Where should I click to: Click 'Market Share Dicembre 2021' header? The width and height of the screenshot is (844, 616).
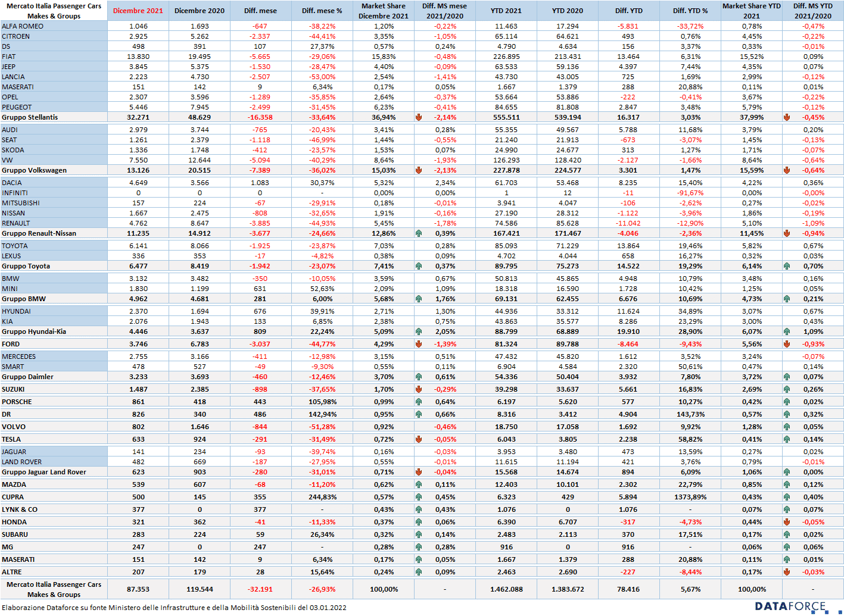click(x=384, y=11)
